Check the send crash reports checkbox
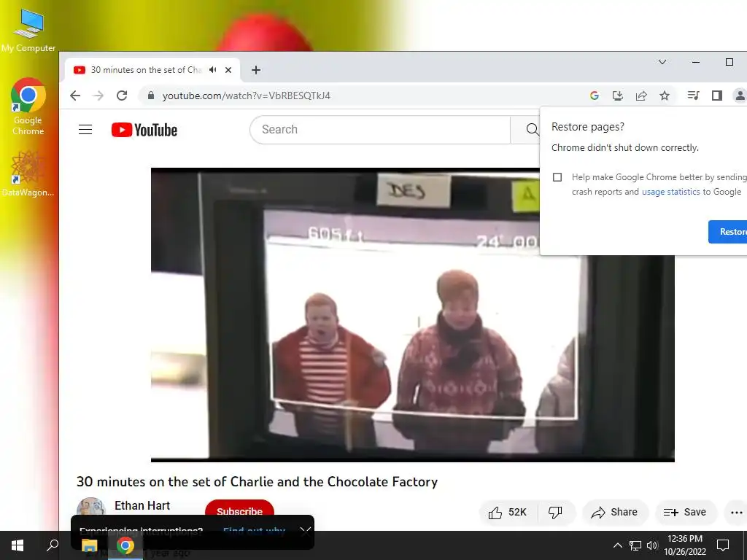747x560 pixels. point(557,177)
